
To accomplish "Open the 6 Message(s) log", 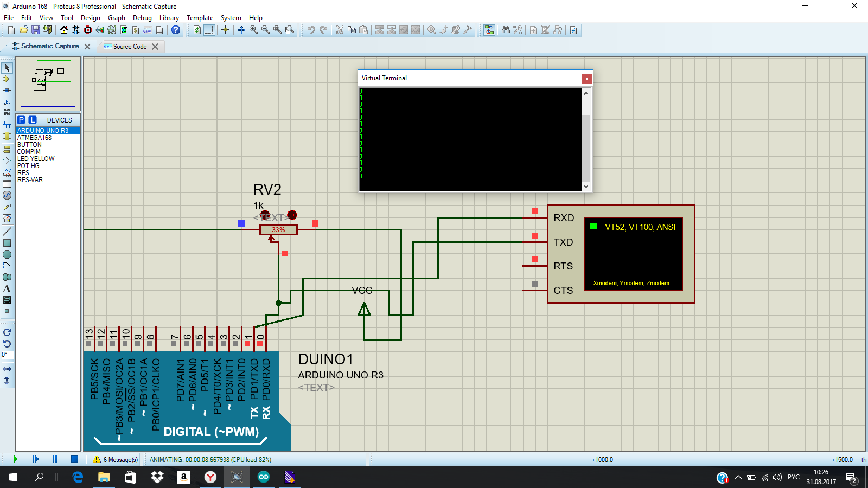I will pos(116,459).
